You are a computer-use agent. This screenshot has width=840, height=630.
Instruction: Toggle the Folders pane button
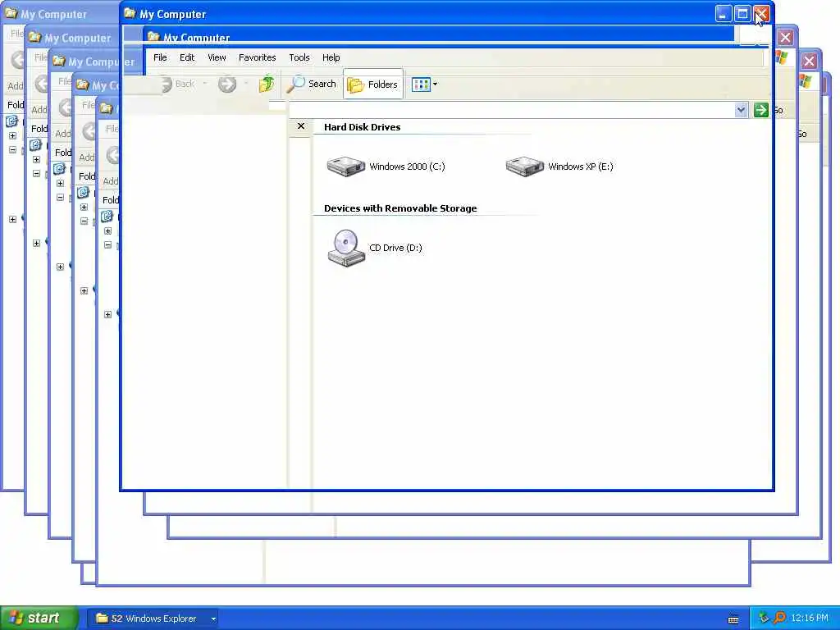point(373,84)
